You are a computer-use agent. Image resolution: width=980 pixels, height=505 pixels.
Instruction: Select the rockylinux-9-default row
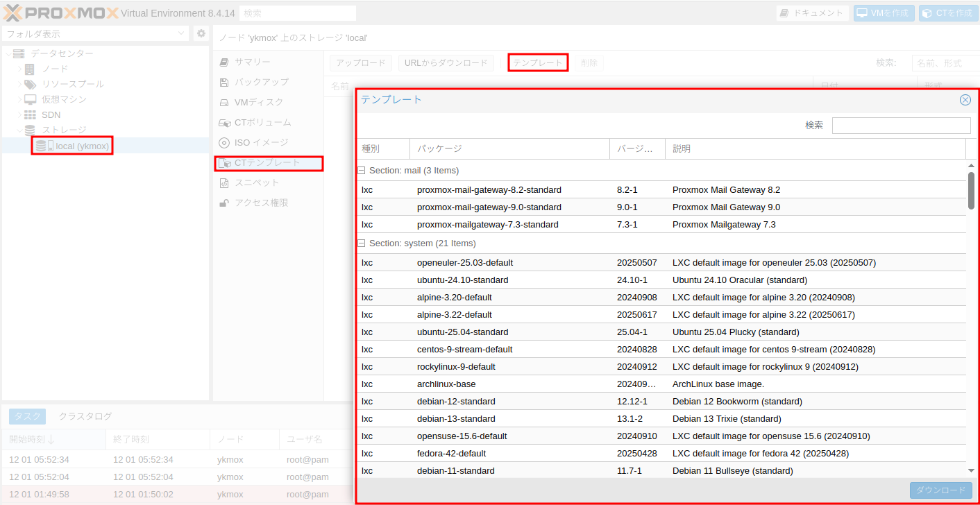[x=661, y=367]
